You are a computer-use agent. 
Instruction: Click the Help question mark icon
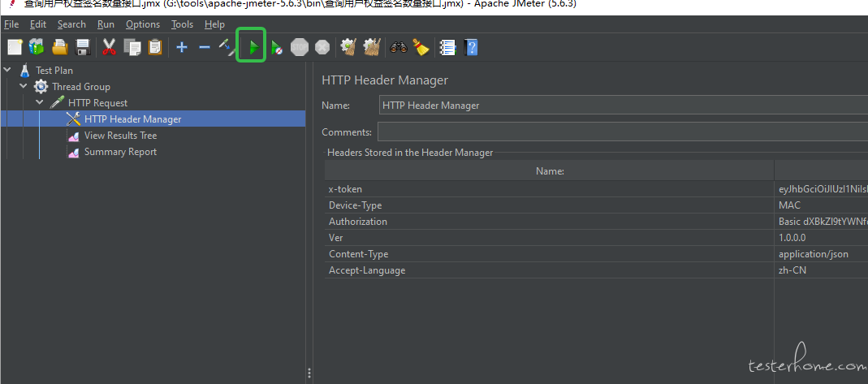470,47
